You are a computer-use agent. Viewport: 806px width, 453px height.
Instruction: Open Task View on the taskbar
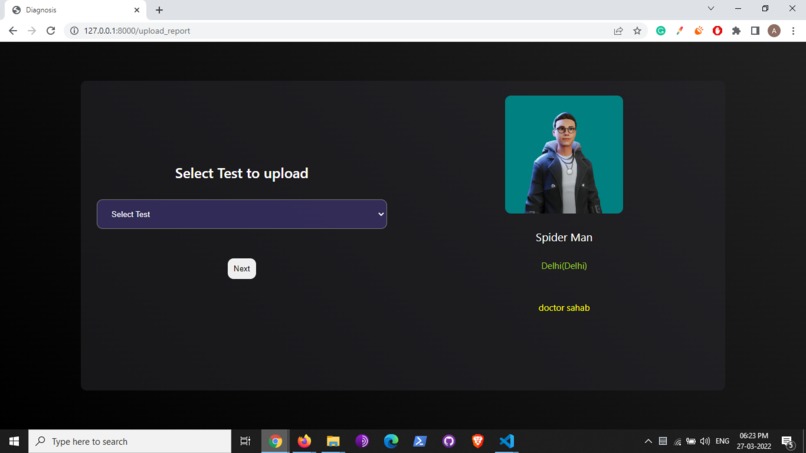[x=246, y=441]
